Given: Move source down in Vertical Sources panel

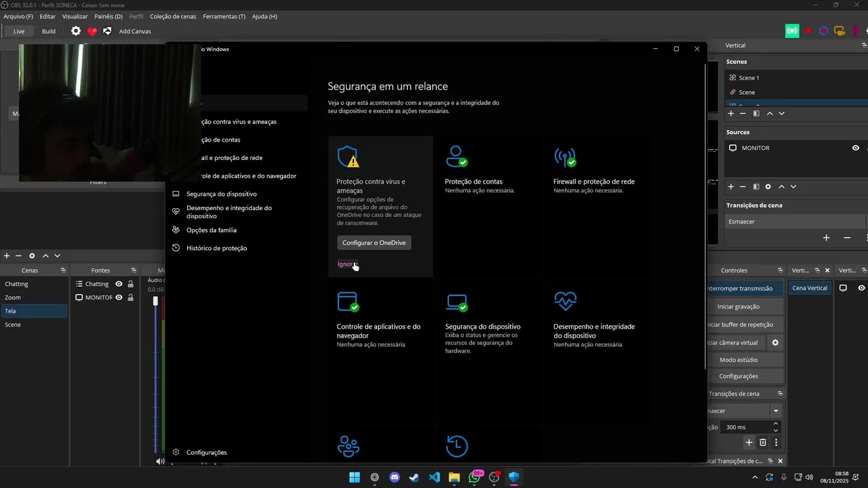Looking at the screenshot, I should 793,186.
